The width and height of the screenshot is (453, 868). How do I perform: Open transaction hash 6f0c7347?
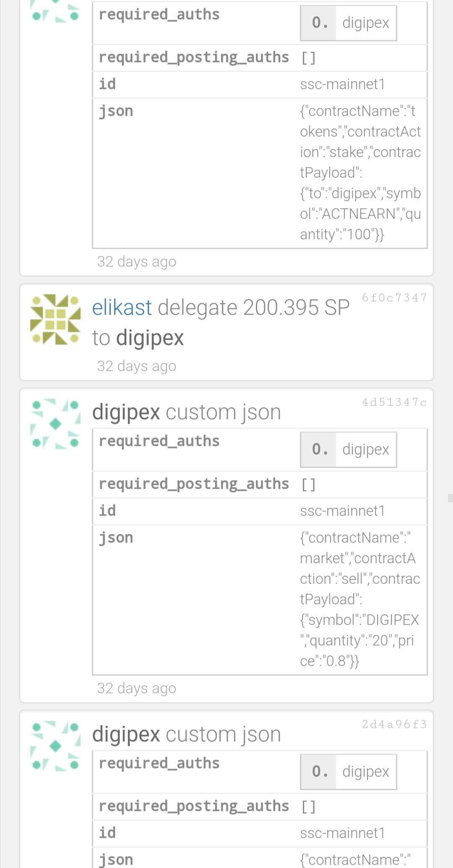(x=394, y=298)
